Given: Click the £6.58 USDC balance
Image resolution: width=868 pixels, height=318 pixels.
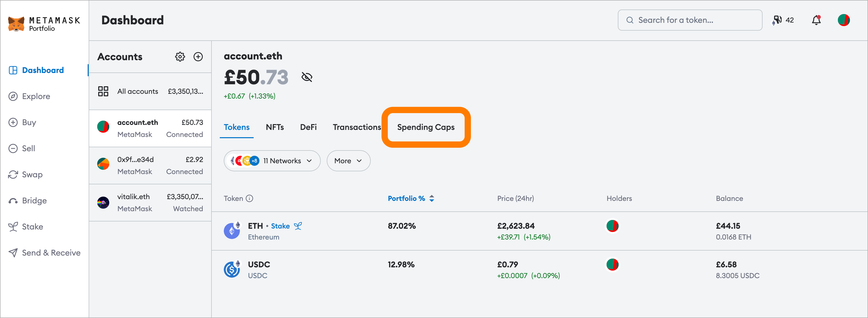Looking at the screenshot, I should click(x=726, y=265).
